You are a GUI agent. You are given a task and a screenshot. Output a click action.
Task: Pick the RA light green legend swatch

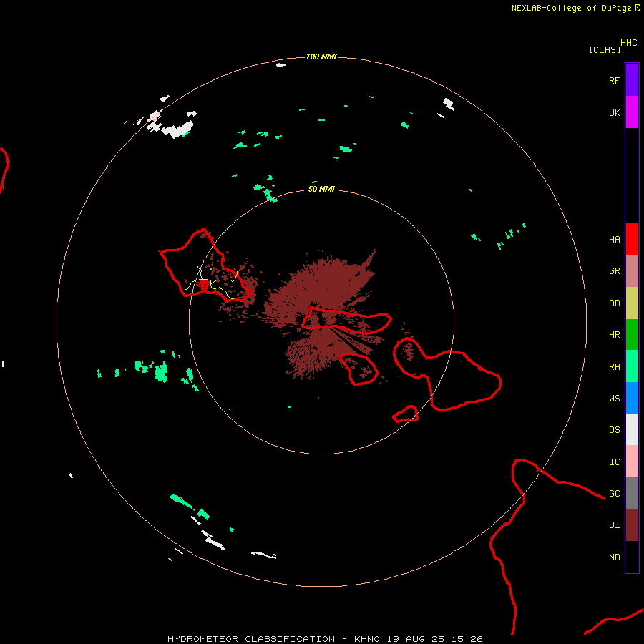pyautogui.click(x=632, y=366)
